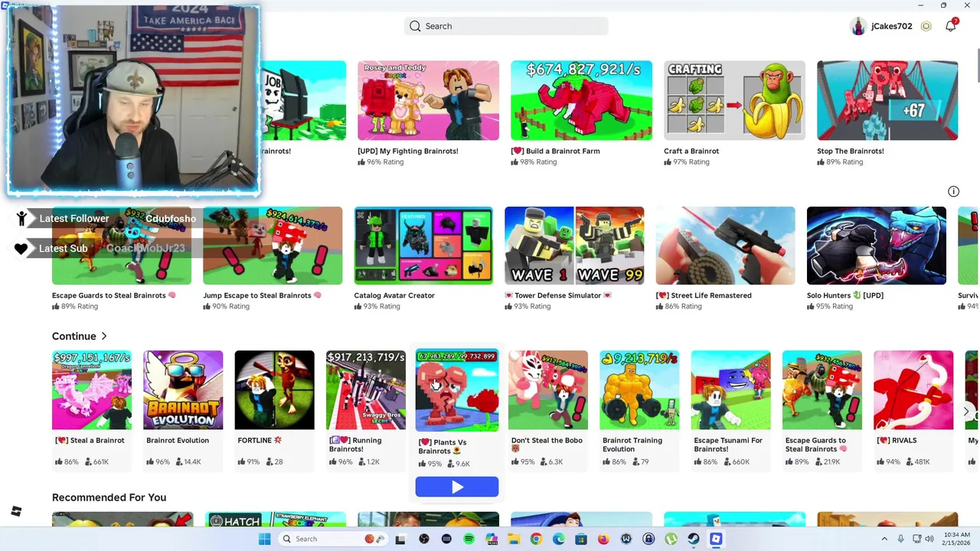Open My Fighting Brainrots! thumbnail

tap(428, 100)
